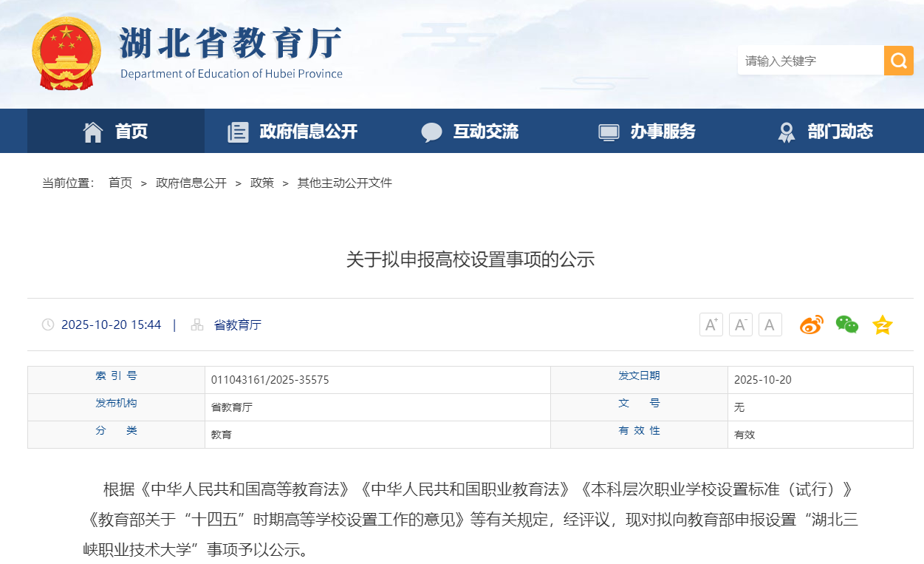Decrease font size with A- button
This screenshot has width=924, height=564.
pyautogui.click(x=740, y=325)
